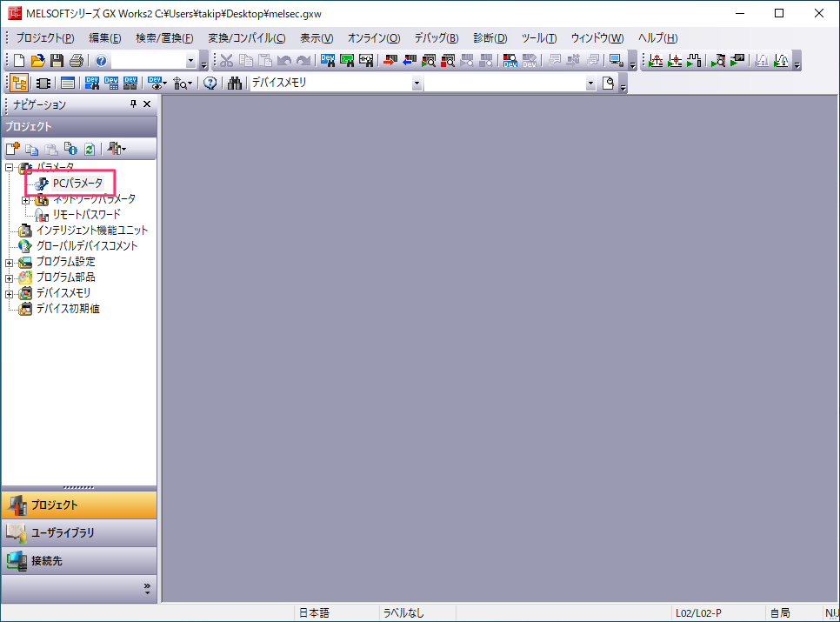Viewport: 840px width, 622px height.
Task: Click the PC monitor connection icon
Action: click(616, 61)
